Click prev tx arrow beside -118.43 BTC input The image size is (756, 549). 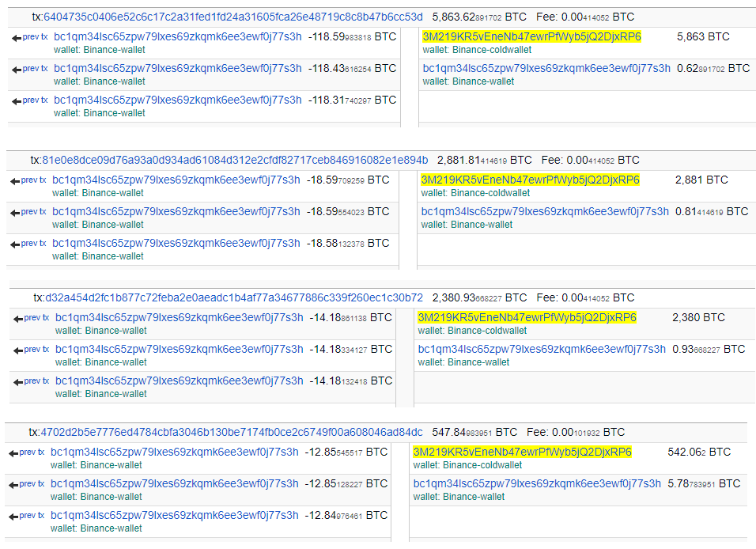[29, 69]
